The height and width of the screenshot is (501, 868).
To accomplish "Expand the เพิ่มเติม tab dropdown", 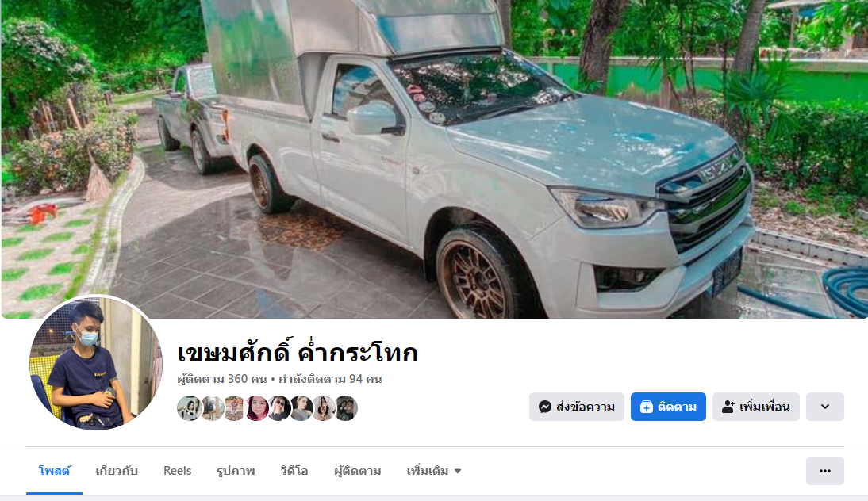I will pyautogui.click(x=434, y=471).
